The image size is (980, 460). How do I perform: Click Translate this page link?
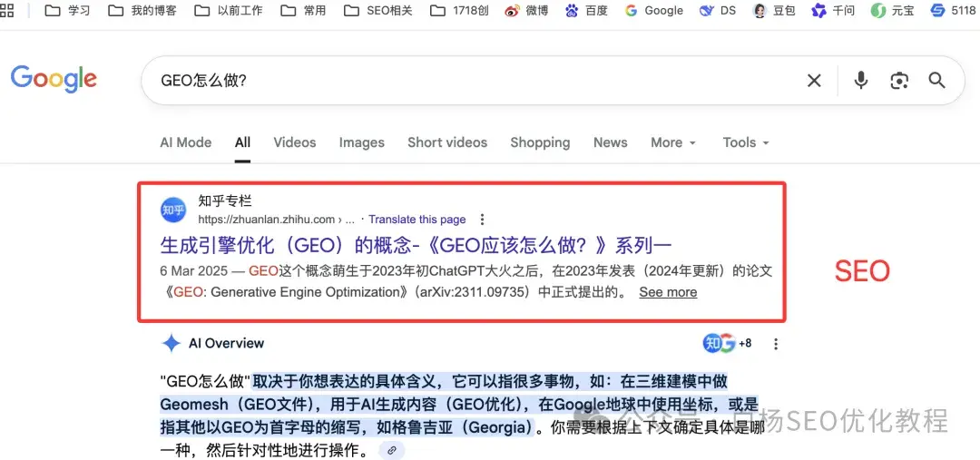(x=416, y=220)
